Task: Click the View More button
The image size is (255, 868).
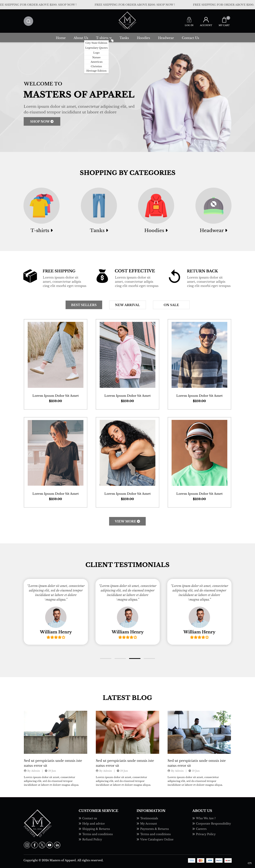Action: [127, 521]
